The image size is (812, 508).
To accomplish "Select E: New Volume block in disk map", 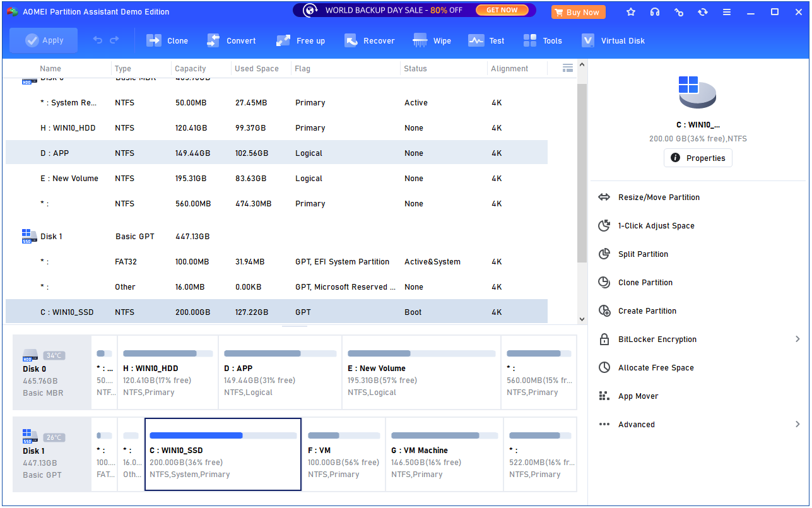I will pos(421,372).
